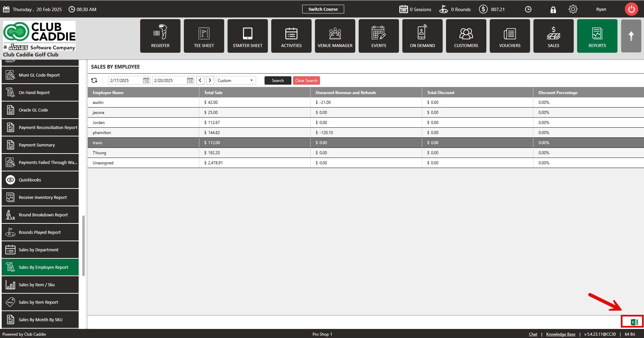Viewport: 644px width, 338px height.
Task: Open Payment Reconciliation Report
Action: [40, 127]
